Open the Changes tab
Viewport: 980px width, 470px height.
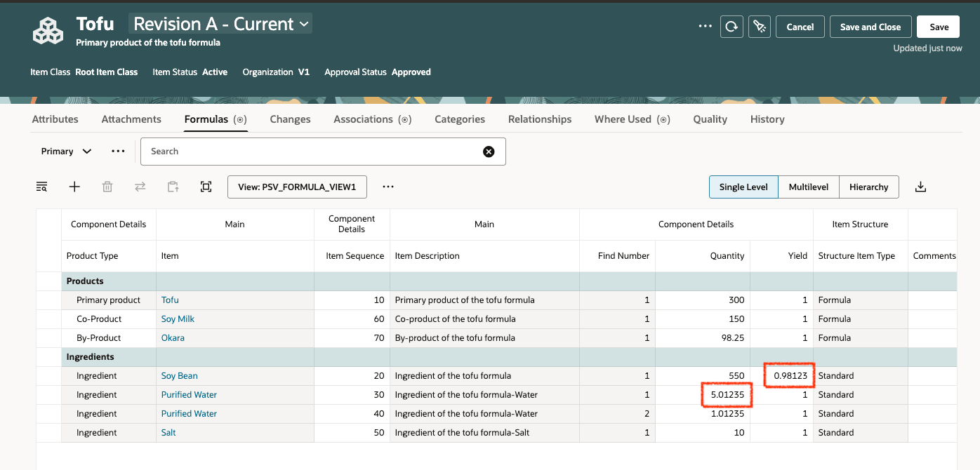290,119
